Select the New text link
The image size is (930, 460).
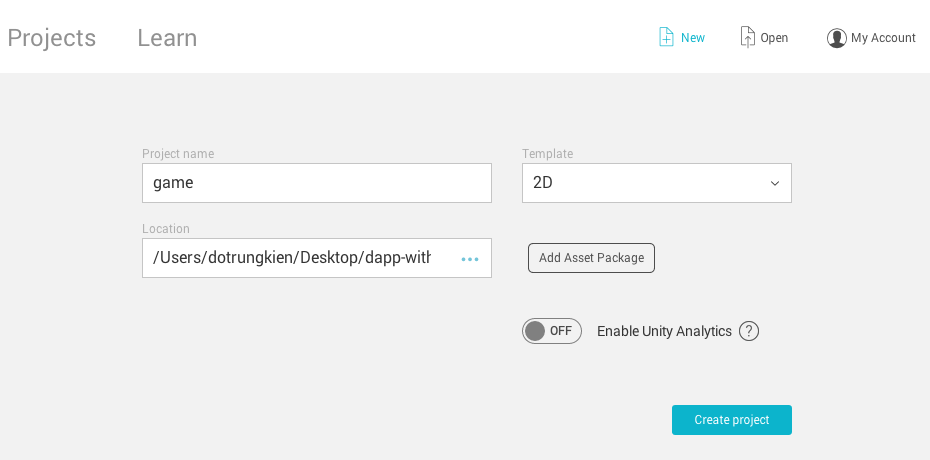tap(693, 38)
